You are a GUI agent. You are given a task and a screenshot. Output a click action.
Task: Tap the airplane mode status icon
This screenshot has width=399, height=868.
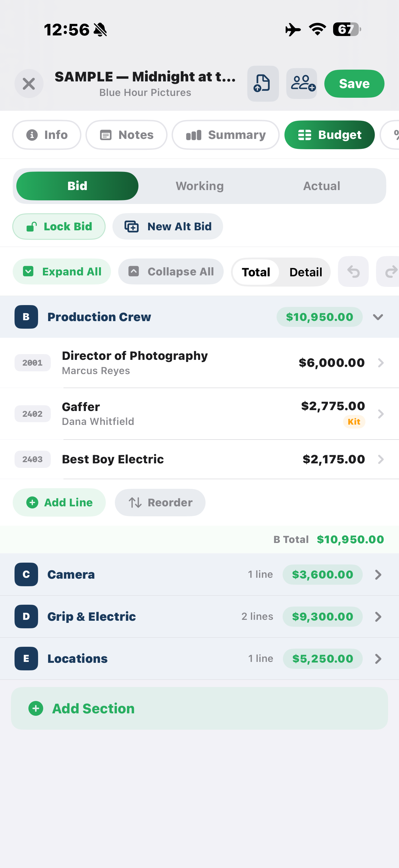(293, 30)
